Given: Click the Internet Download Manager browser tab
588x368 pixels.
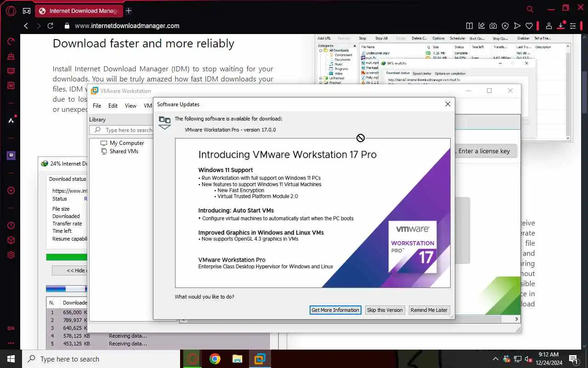Looking at the screenshot, I should point(79,11).
